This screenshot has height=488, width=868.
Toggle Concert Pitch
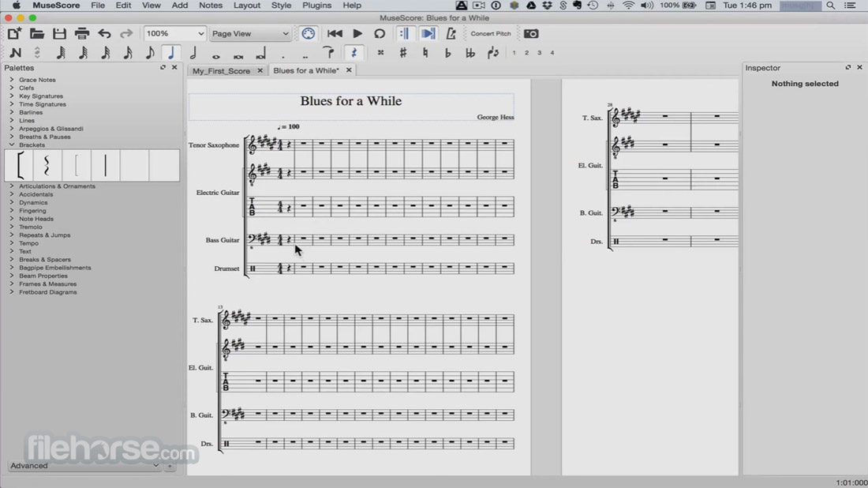click(491, 34)
